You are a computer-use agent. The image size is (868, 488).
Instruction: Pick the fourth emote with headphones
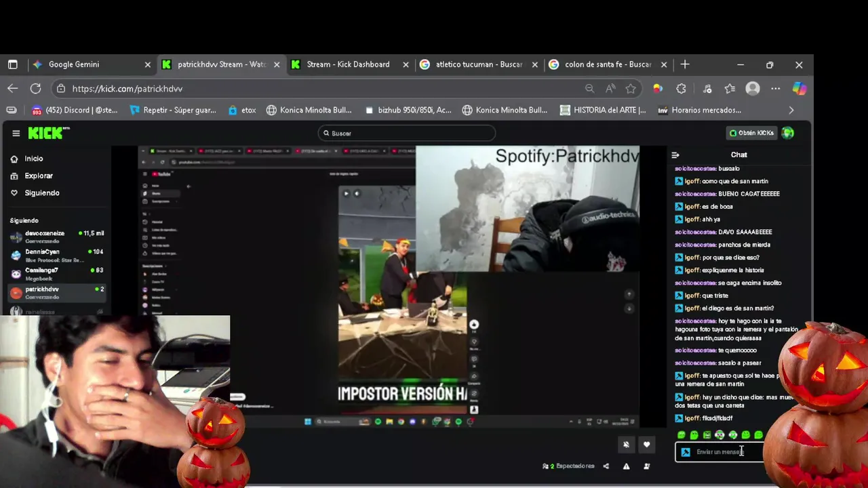tap(720, 435)
